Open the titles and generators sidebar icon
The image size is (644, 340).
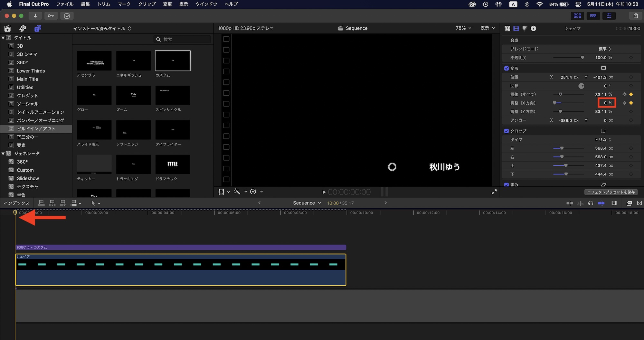pyautogui.click(x=38, y=28)
